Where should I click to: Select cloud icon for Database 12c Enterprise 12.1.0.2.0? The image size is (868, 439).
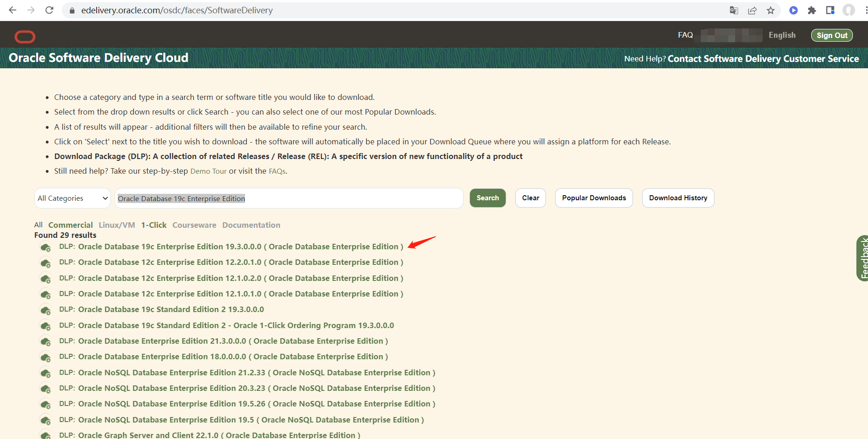coord(45,280)
